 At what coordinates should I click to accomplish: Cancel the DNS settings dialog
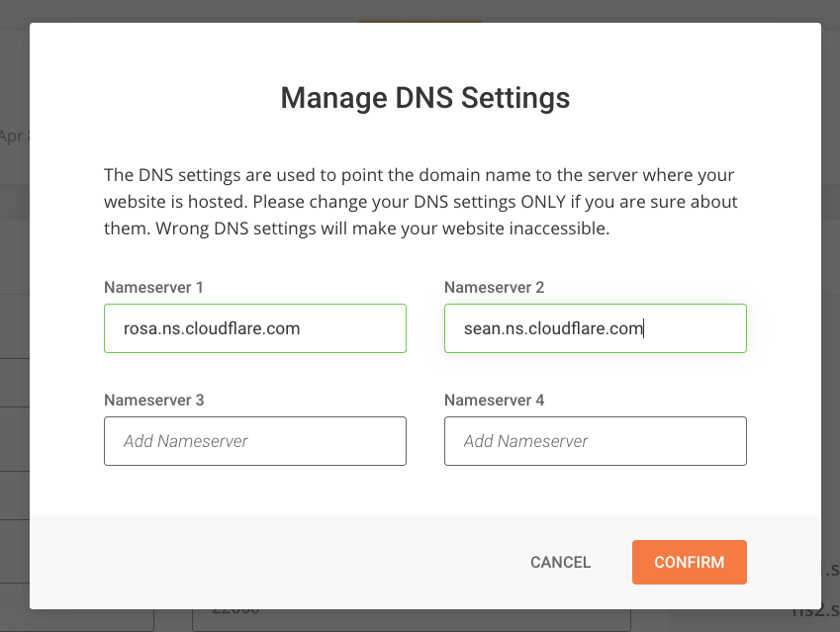point(560,562)
